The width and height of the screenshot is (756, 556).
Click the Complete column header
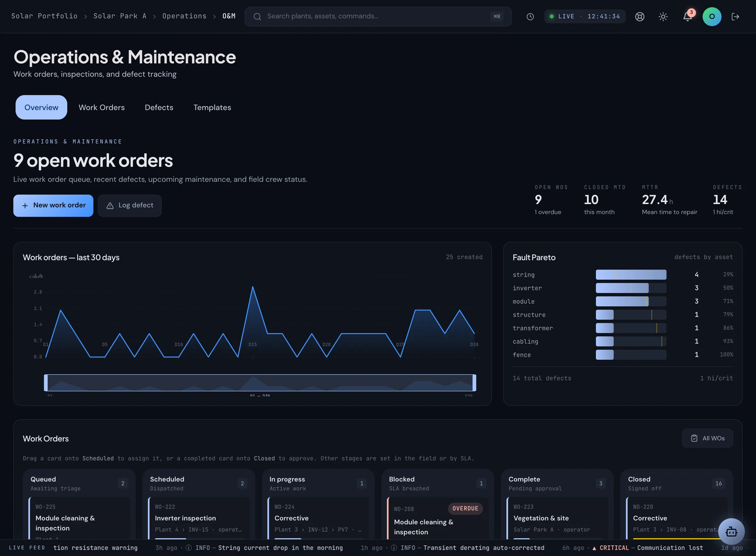(x=557, y=484)
